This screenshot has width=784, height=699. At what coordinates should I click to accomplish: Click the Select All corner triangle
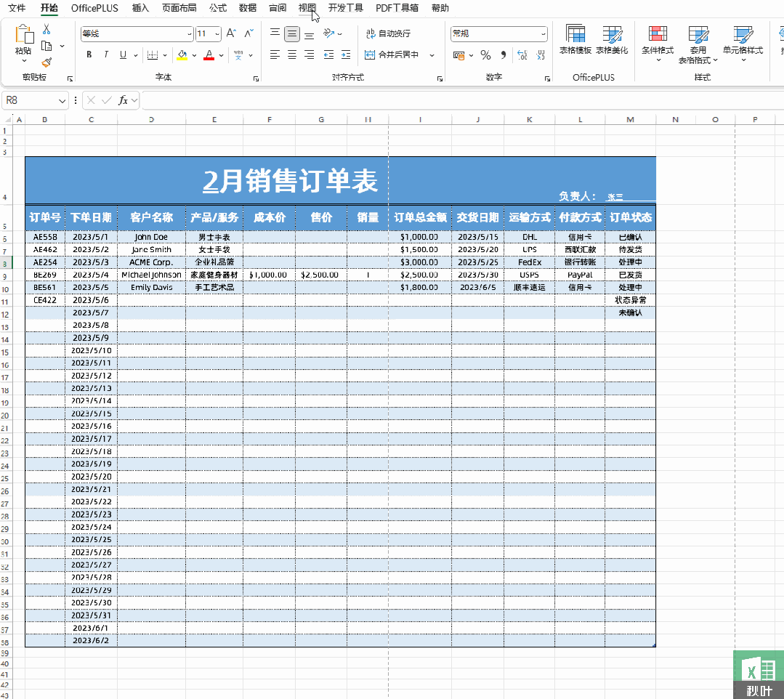[x=7, y=119]
